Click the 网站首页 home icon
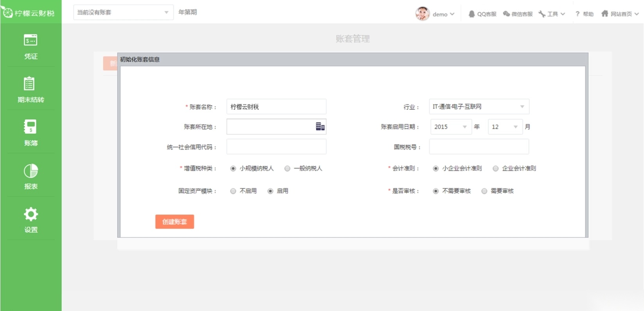This screenshot has width=644, height=311. [604, 14]
